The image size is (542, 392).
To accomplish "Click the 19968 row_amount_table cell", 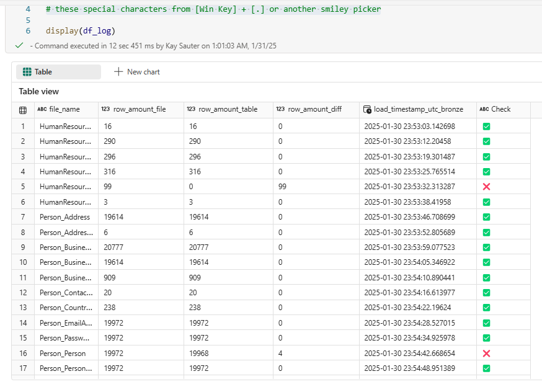I will 199,353.
